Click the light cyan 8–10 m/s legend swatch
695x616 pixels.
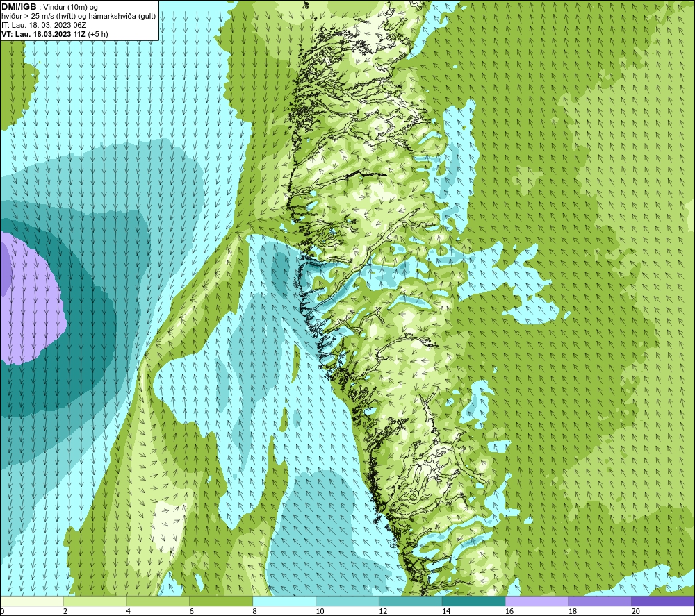click(284, 601)
